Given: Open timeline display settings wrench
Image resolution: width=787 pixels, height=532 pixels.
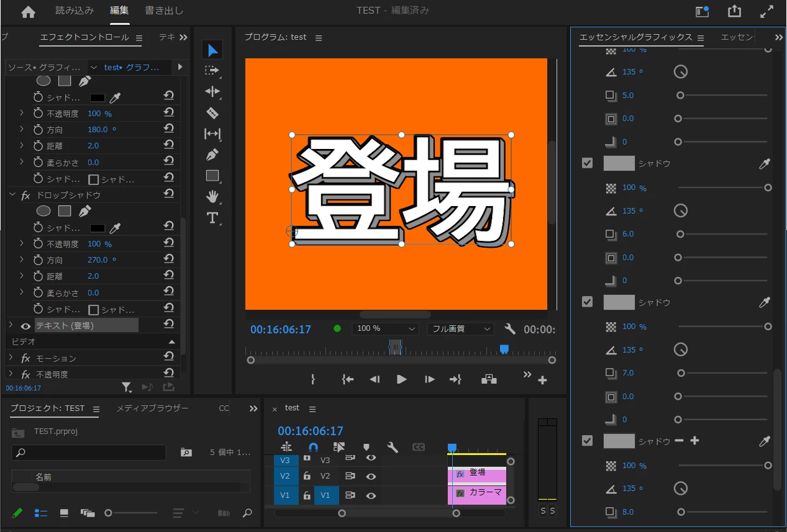Looking at the screenshot, I should tap(392, 447).
